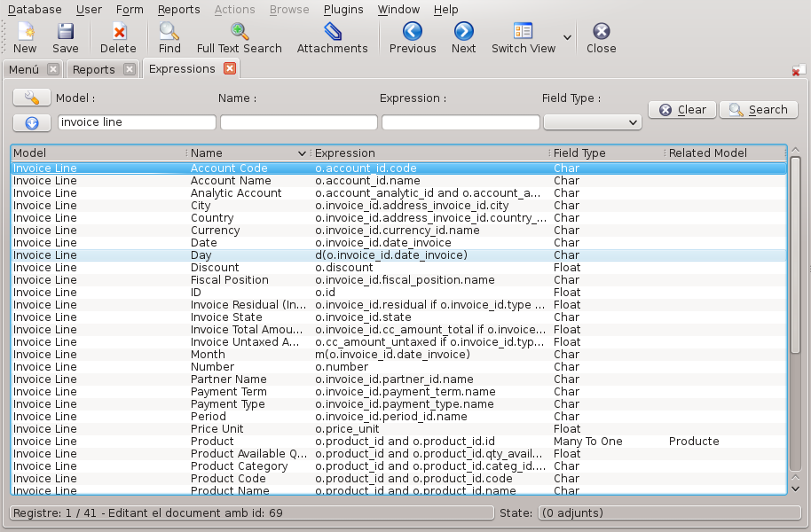The image size is (811, 532).
Task: Select the Partner Name row
Action: (398, 379)
